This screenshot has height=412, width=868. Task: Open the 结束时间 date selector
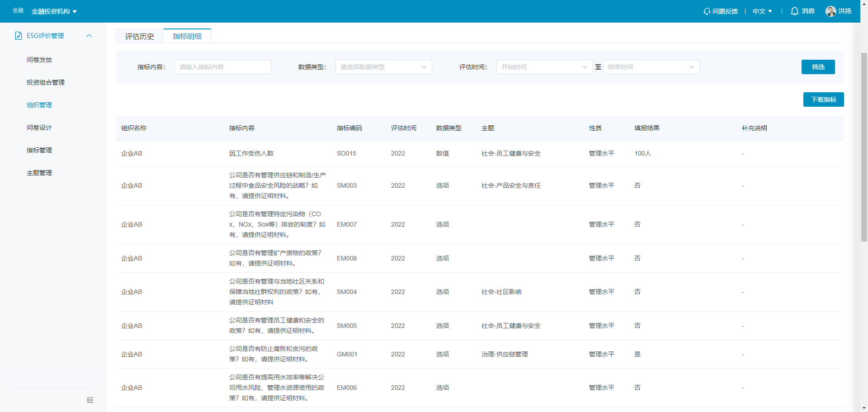coord(651,67)
